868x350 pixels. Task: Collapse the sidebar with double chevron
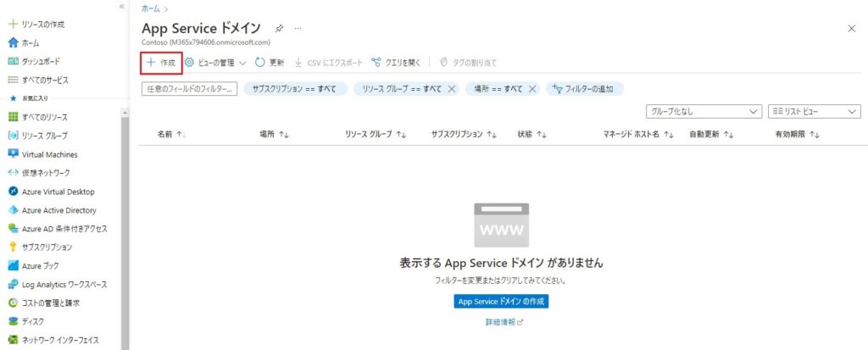122,6
